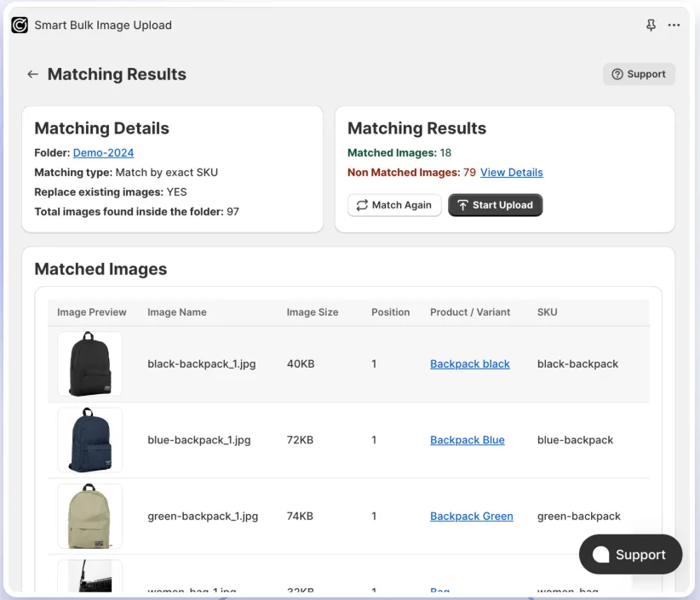Open the Demo-2024 folder link

(x=103, y=152)
